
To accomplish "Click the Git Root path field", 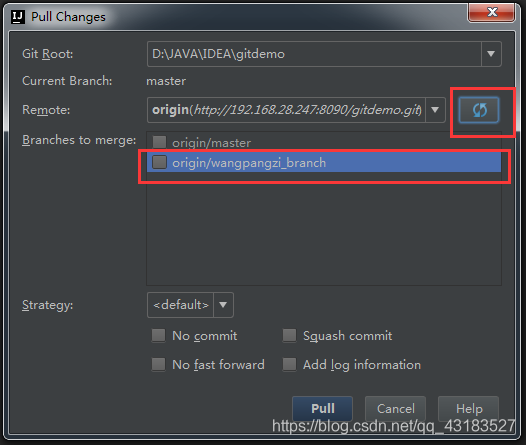I will click(x=314, y=54).
